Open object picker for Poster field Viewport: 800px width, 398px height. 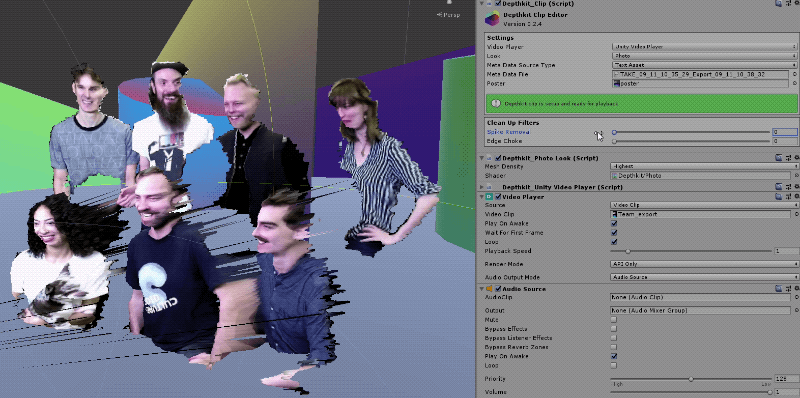(795, 84)
